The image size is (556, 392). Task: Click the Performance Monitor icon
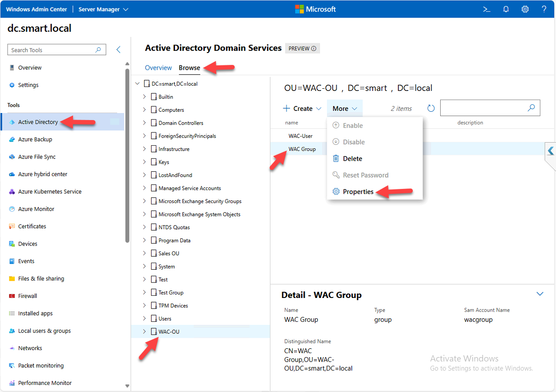(12, 383)
